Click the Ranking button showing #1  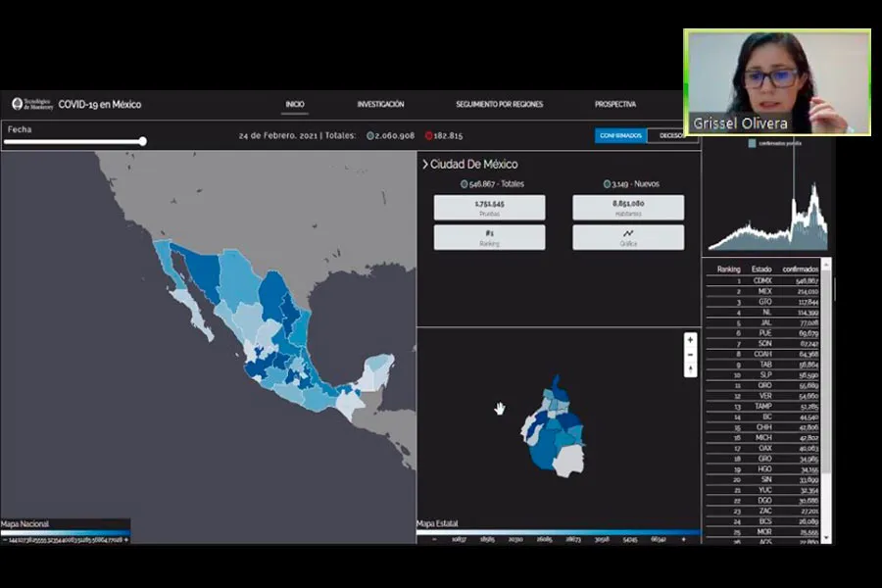coord(488,237)
